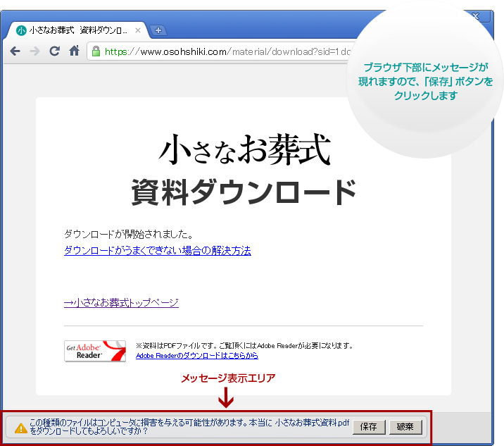
Task: Click the yellow warning triangle icon
Action: (21, 428)
